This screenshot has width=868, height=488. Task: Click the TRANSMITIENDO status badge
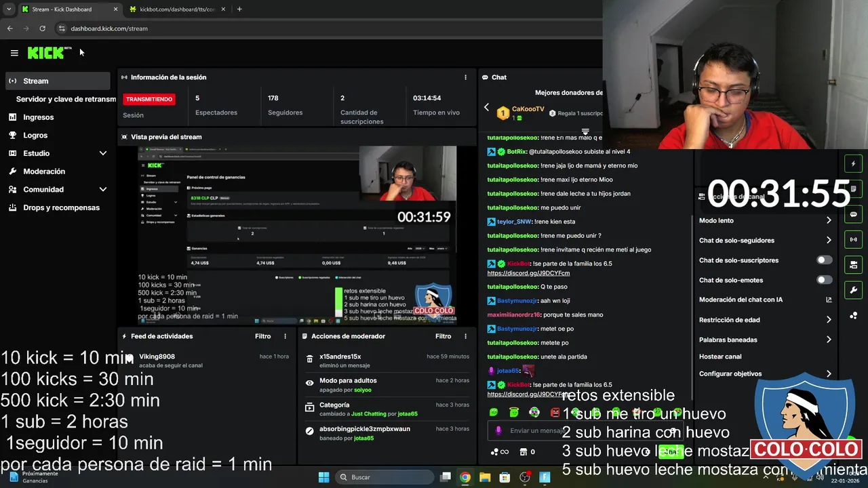tap(149, 99)
